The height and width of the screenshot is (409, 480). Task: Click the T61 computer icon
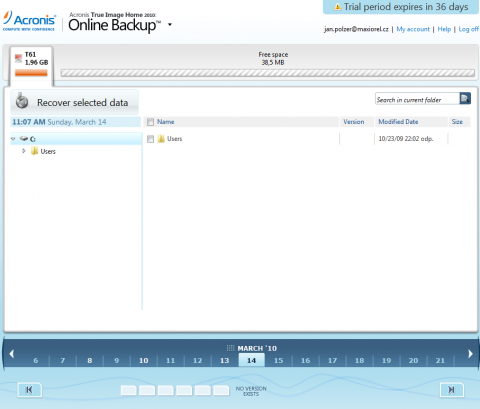point(18,59)
